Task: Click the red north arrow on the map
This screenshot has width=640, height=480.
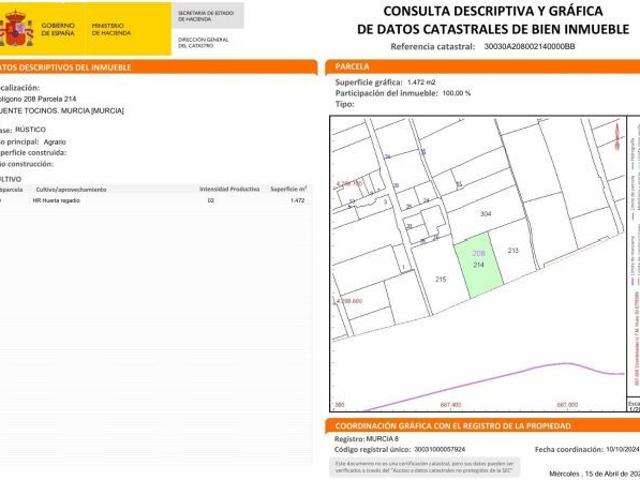Action: point(617,138)
